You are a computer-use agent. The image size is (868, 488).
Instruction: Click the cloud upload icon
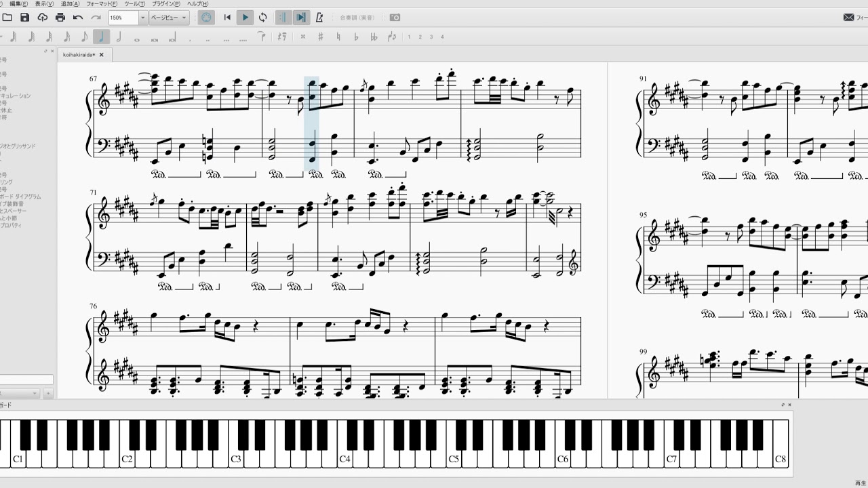(42, 17)
